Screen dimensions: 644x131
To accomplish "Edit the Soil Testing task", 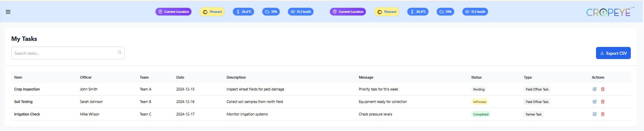I will [595, 102].
